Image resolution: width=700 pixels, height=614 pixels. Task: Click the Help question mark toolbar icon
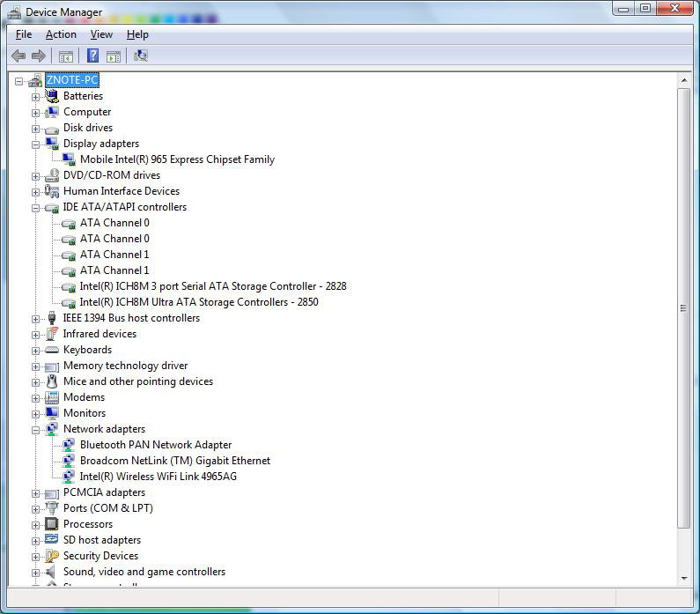tap(92, 55)
